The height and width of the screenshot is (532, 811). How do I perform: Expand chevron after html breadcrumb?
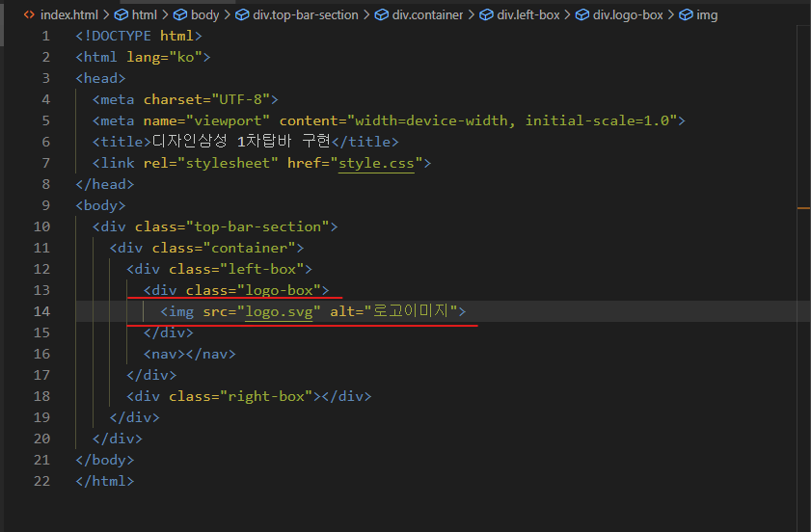165,15
